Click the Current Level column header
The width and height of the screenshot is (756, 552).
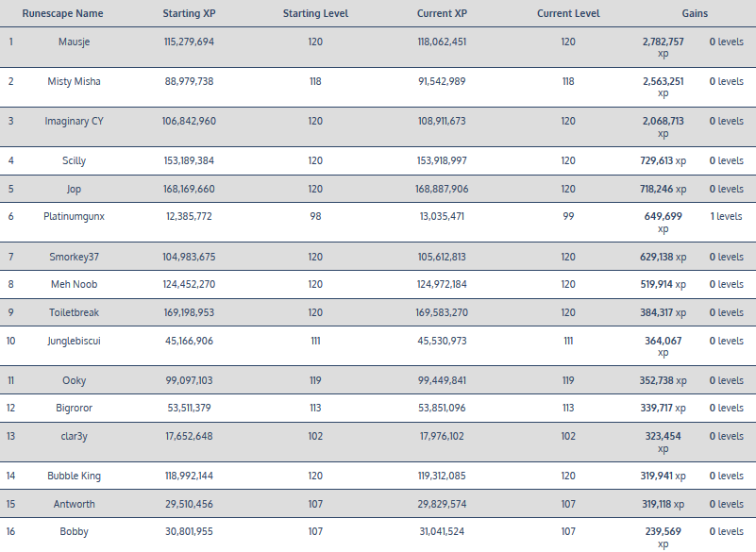point(567,14)
